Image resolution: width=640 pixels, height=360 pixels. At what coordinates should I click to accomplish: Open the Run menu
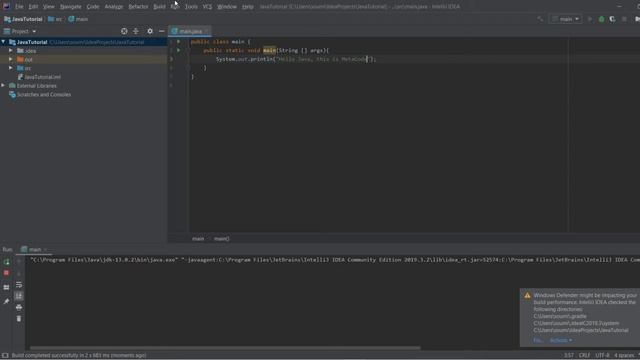pyautogui.click(x=175, y=7)
